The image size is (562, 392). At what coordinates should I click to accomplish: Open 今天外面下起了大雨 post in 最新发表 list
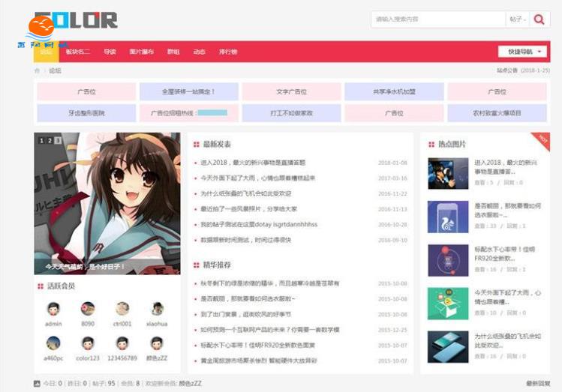pyautogui.click(x=257, y=178)
